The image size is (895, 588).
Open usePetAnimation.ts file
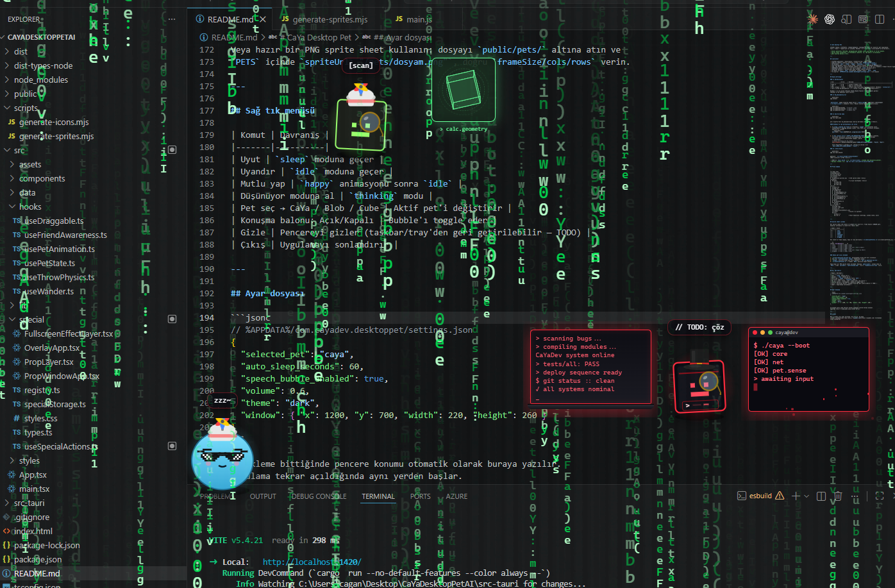point(59,249)
